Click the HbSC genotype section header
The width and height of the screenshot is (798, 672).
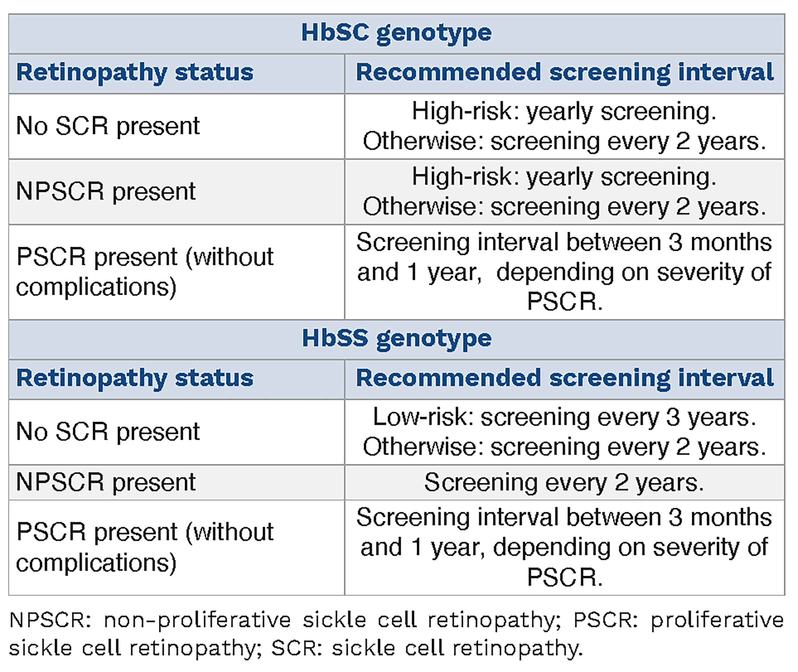(x=396, y=33)
